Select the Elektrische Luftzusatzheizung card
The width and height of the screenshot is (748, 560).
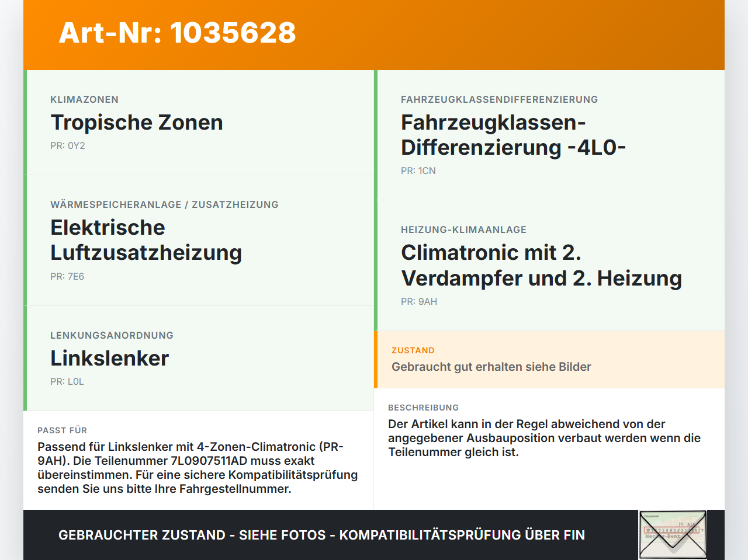199,241
